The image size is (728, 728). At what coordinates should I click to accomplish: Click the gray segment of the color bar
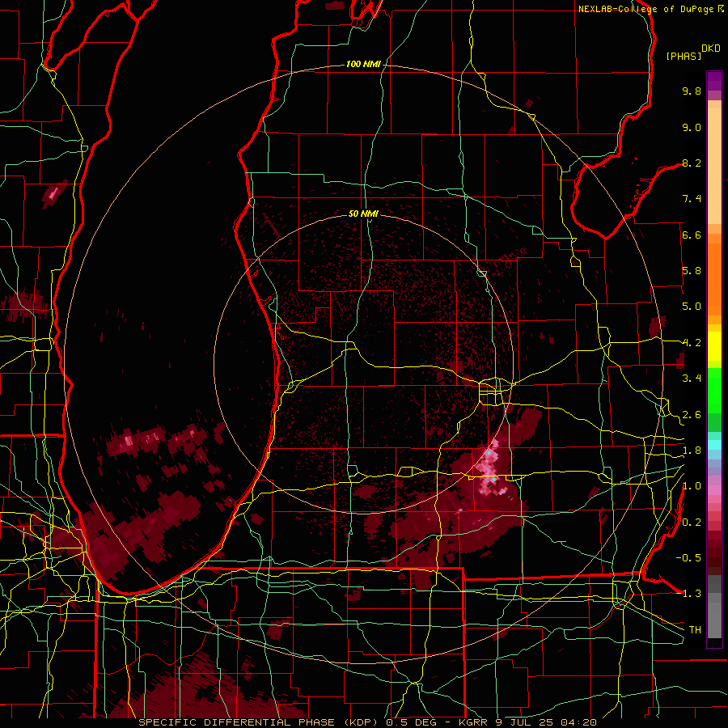tap(714, 607)
